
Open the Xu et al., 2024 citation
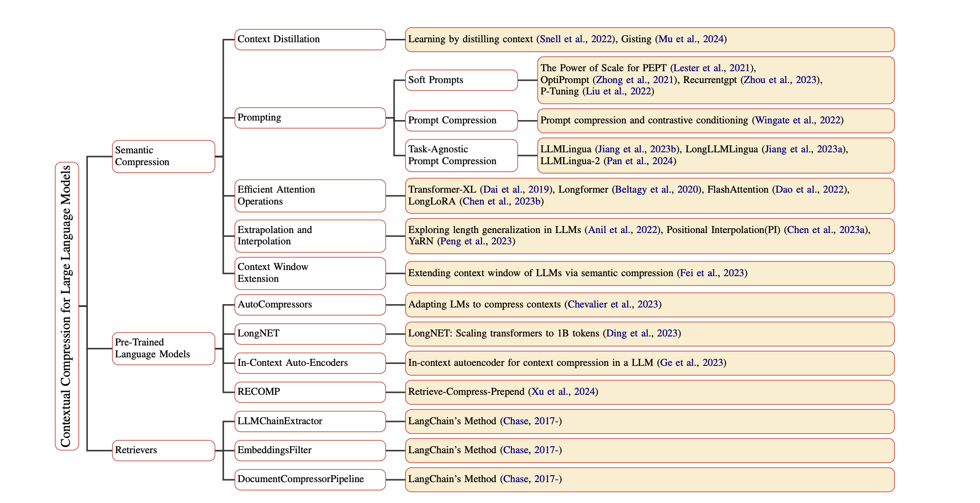point(563,392)
